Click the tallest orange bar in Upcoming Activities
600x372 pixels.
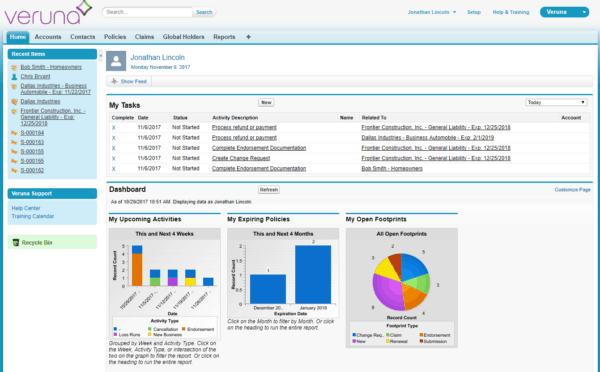pos(137,270)
